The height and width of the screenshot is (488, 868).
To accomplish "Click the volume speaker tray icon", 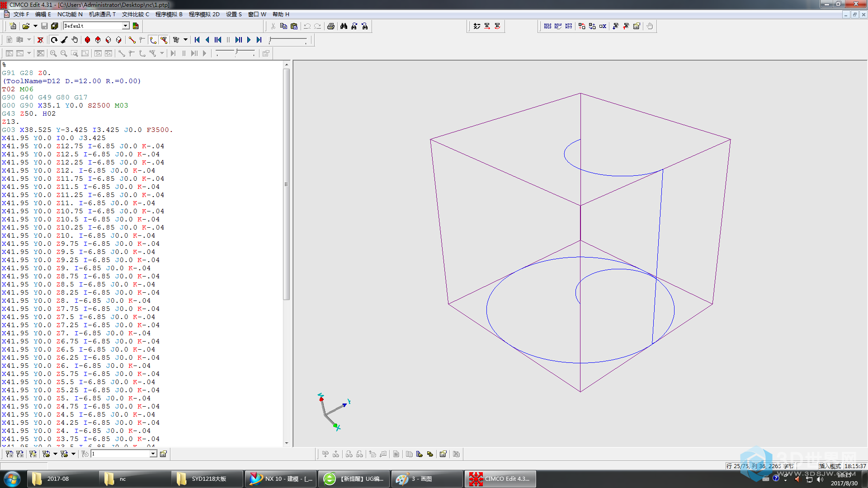I will (x=820, y=479).
